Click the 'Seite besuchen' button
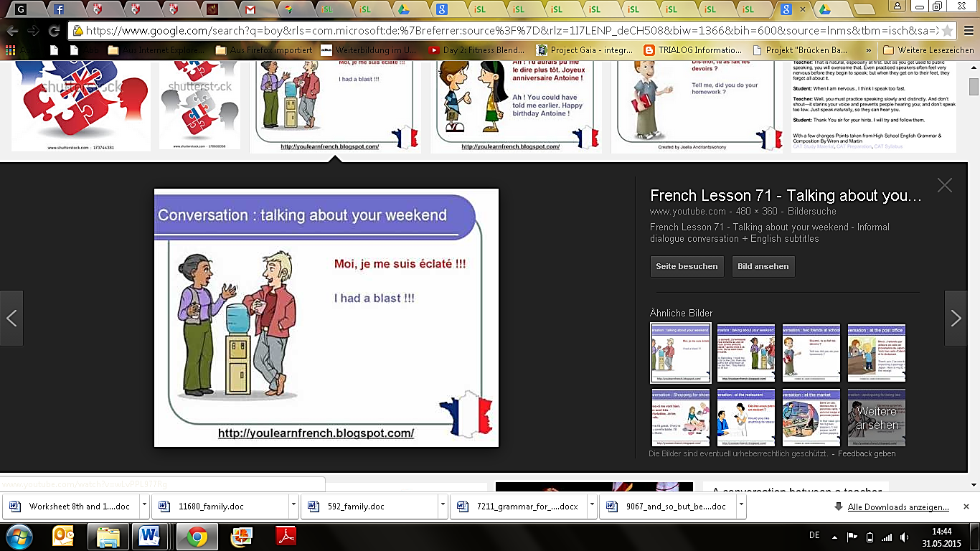980x551 pixels. coord(687,266)
